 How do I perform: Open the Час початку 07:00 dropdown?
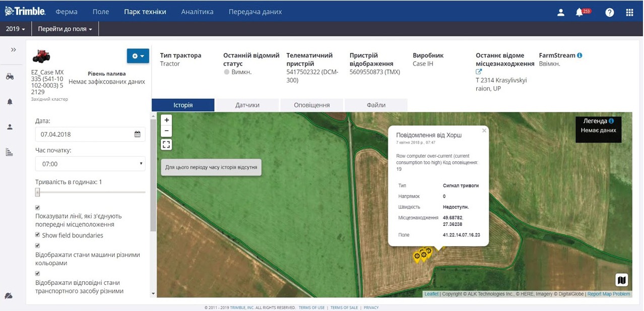tap(90, 164)
